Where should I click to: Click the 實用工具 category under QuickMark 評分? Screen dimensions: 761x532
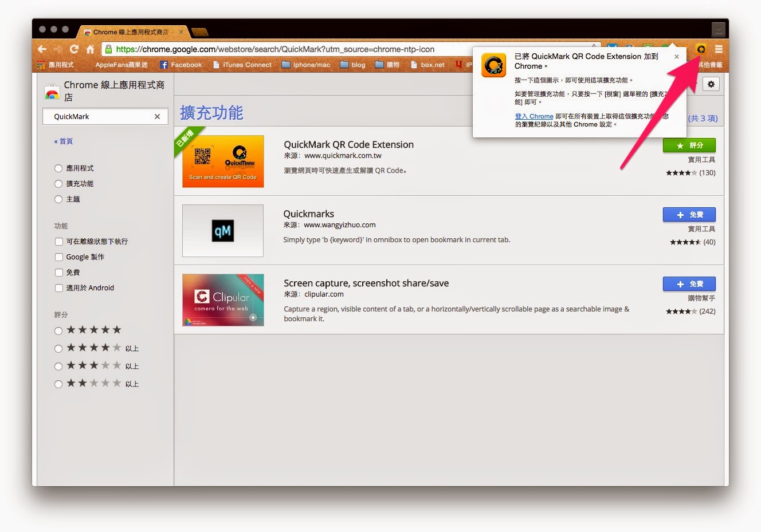coord(701,160)
